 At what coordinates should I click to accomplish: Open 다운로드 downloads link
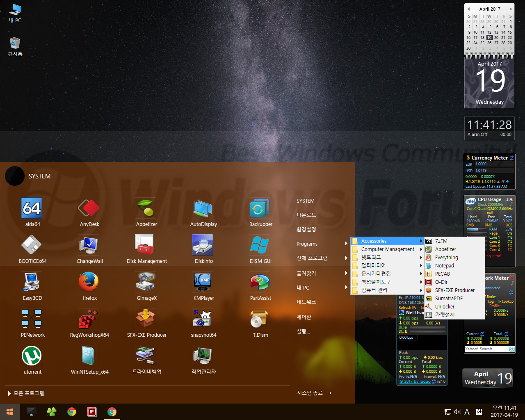306,215
